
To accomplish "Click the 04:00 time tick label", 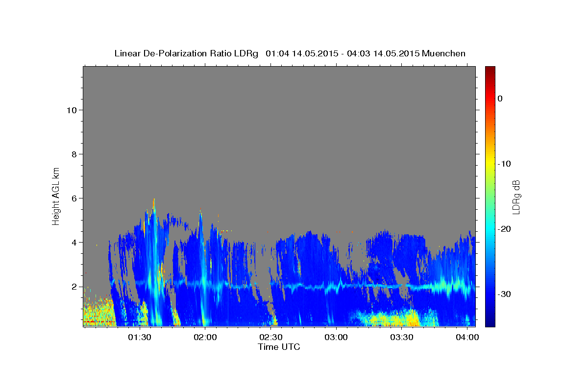I will tap(467, 338).
